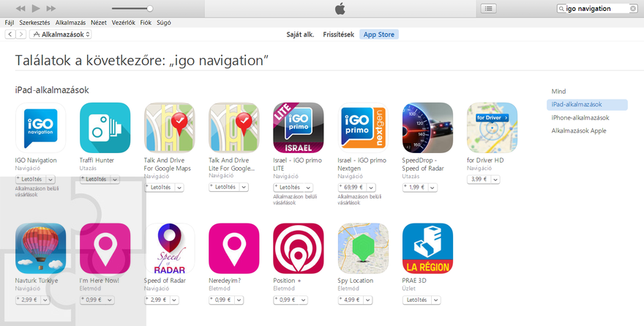Open the Navturk Türkiye balloon icon
Viewport: 644px width, 326px height.
[40, 248]
